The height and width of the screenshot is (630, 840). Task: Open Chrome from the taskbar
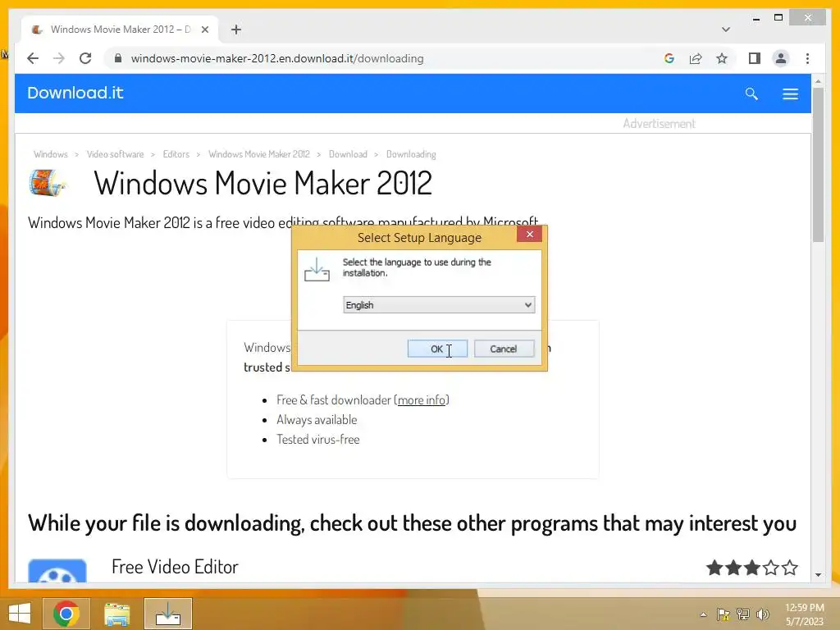coord(66,614)
